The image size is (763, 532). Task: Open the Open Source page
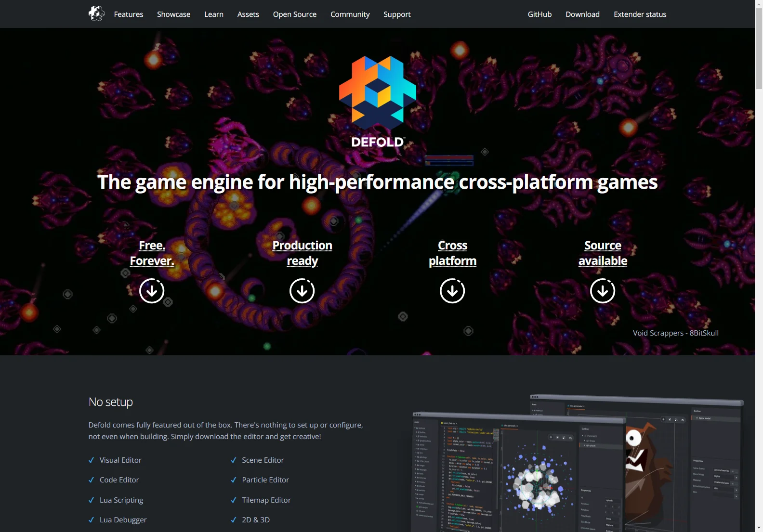point(295,14)
